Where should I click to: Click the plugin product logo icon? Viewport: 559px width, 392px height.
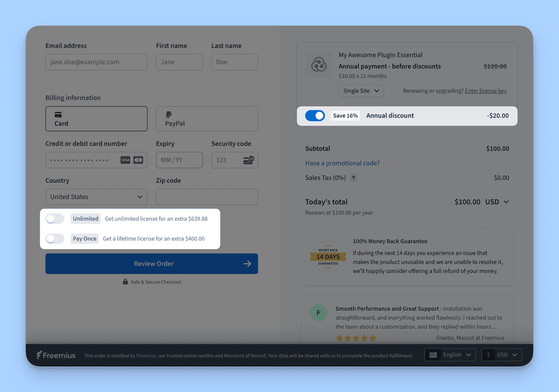(x=319, y=64)
